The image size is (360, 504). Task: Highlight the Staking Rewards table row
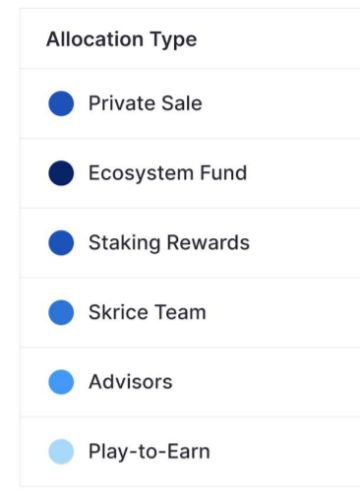[190, 243]
